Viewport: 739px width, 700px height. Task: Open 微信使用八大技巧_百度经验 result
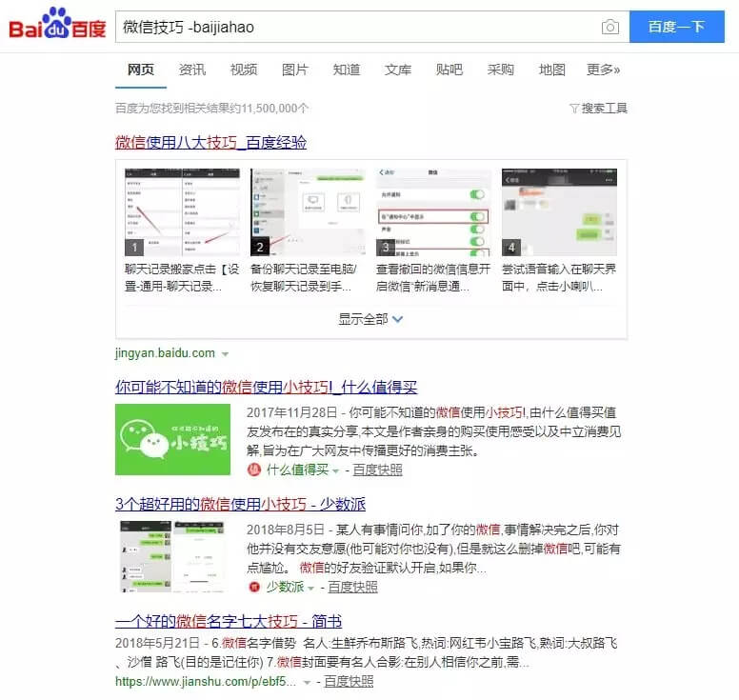[x=210, y=142]
